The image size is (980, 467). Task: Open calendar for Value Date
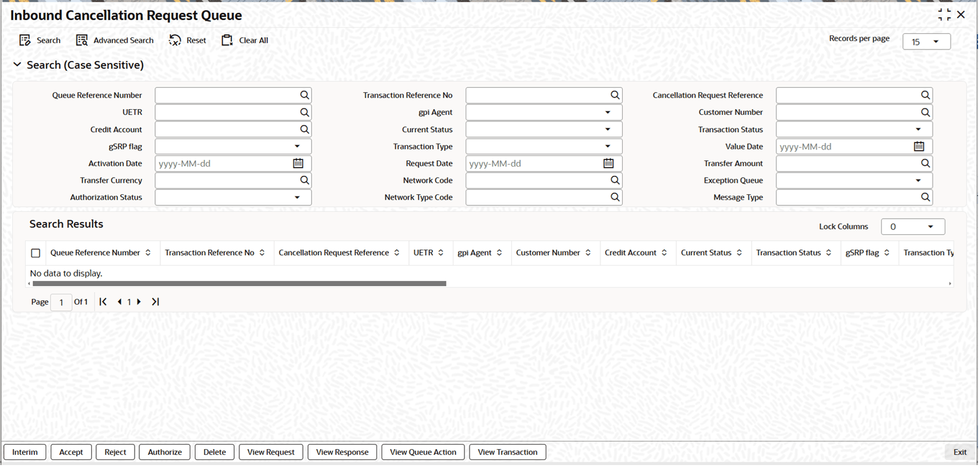coord(919,146)
